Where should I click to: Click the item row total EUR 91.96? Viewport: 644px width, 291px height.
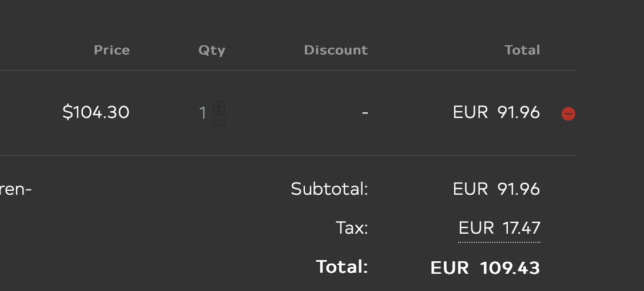point(496,112)
